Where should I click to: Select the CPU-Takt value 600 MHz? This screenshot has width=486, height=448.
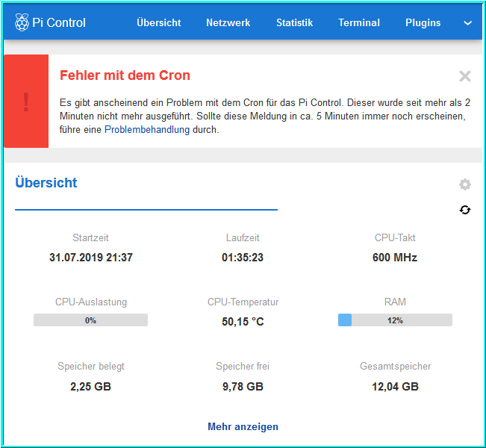pyautogui.click(x=395, y=258)
